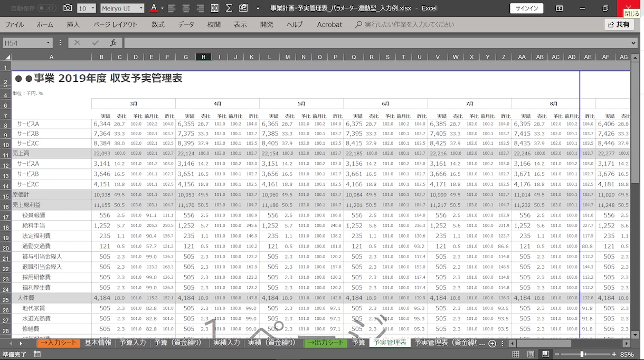The image size is (644, 360).
Task: Click the title cell ●●事業 2019年度 収支予実管理表
Action: [x=99, y=78]
